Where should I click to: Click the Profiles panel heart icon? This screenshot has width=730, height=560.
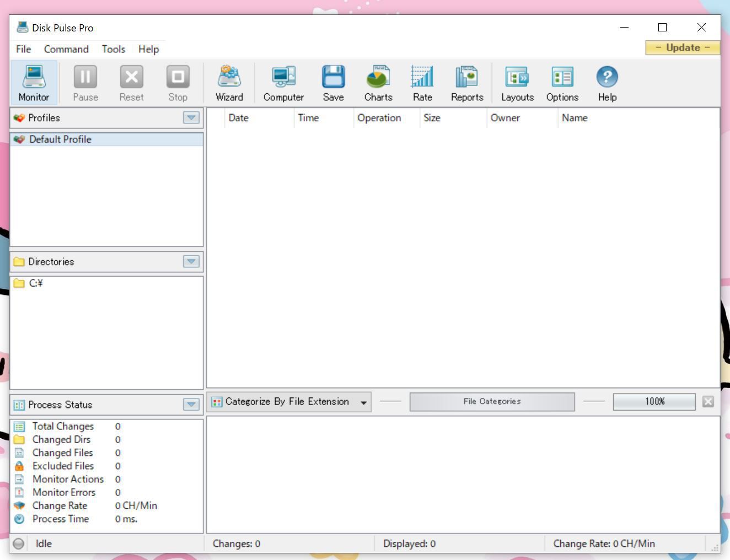[x=19, y=118]
